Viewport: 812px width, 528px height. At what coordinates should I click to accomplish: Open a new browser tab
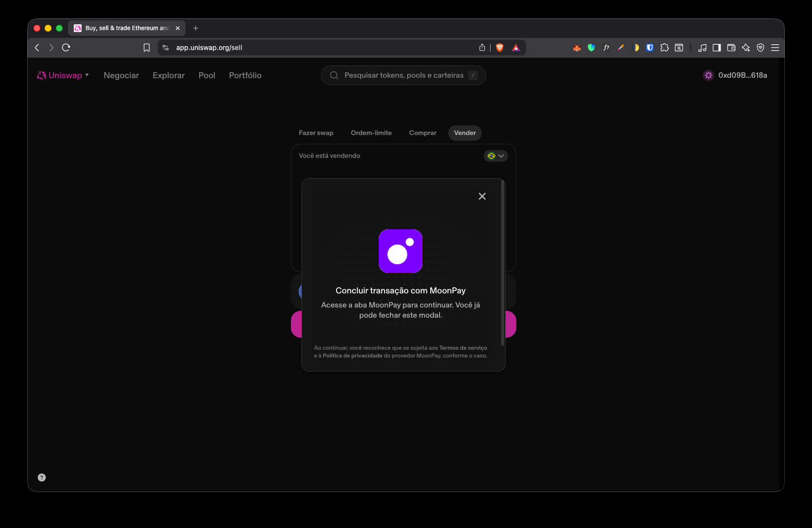coord(196,28)
